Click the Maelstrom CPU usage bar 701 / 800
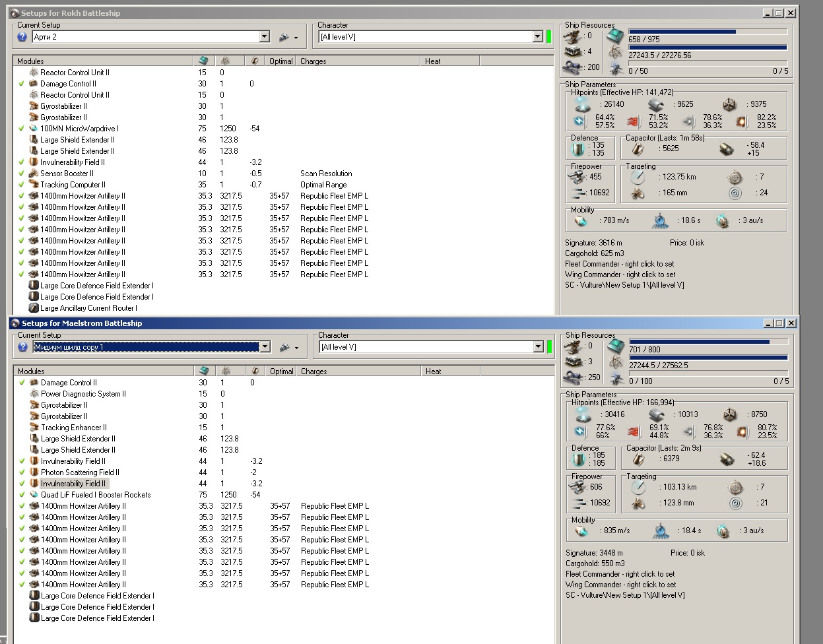 (708, 342)
